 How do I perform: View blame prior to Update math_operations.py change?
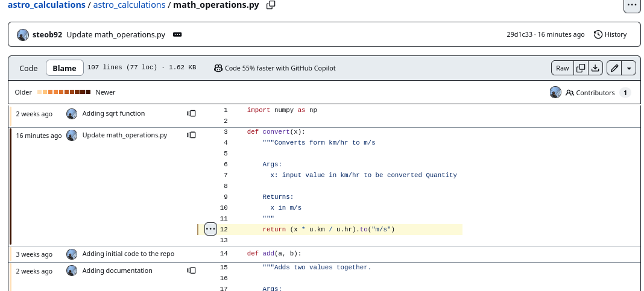[191, 134]
